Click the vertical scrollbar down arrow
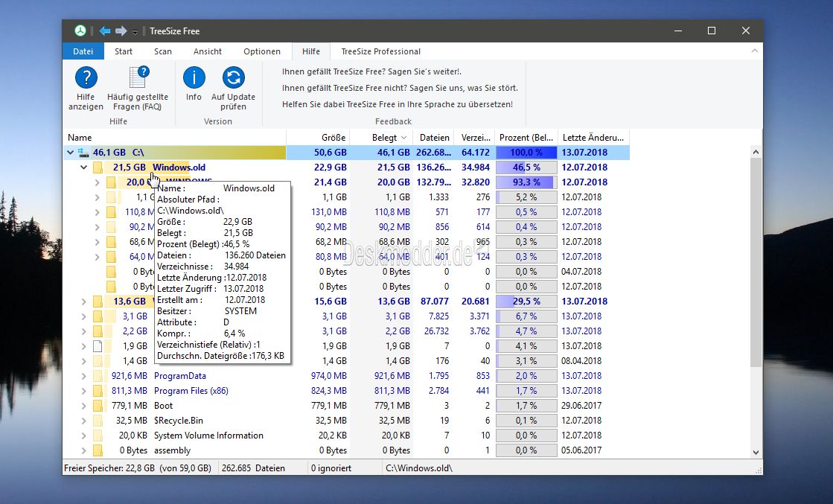Screen dimensions: 833x504 coord(756,453)
